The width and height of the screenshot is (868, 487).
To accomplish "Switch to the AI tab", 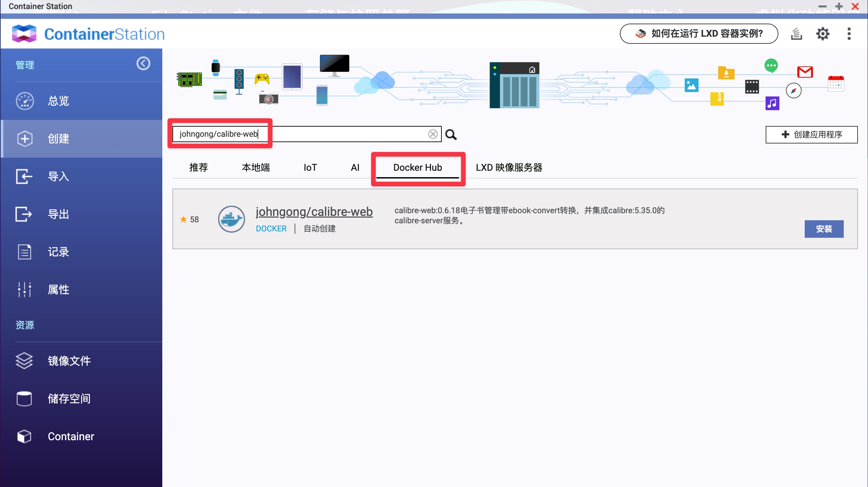I will click(355, 167).
